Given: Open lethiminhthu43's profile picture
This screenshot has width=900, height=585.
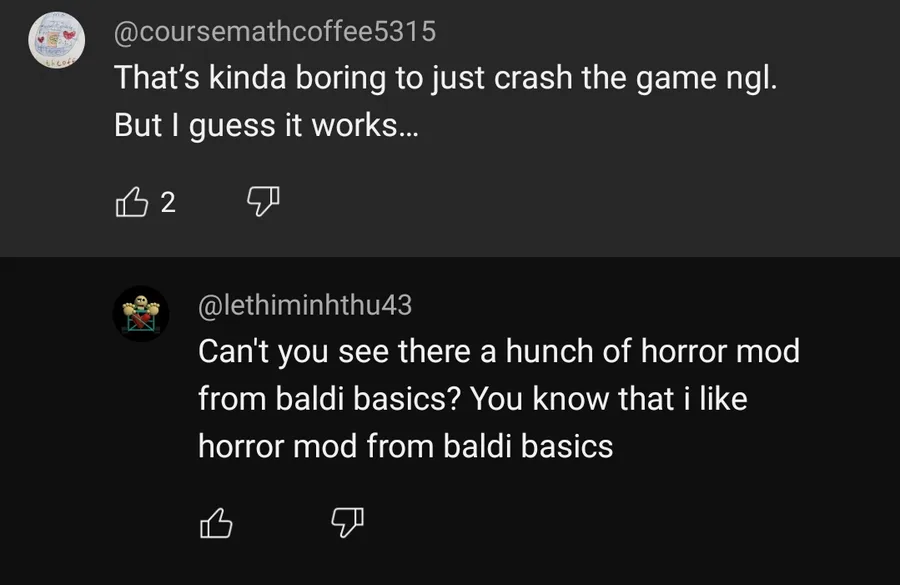Looking at the screenshot, I should tap(140, 313).
